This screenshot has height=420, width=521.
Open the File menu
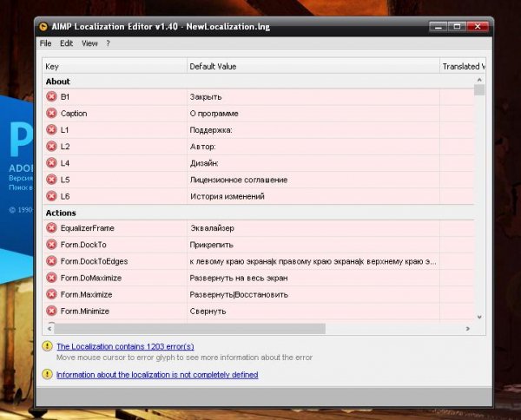(45, 43)
